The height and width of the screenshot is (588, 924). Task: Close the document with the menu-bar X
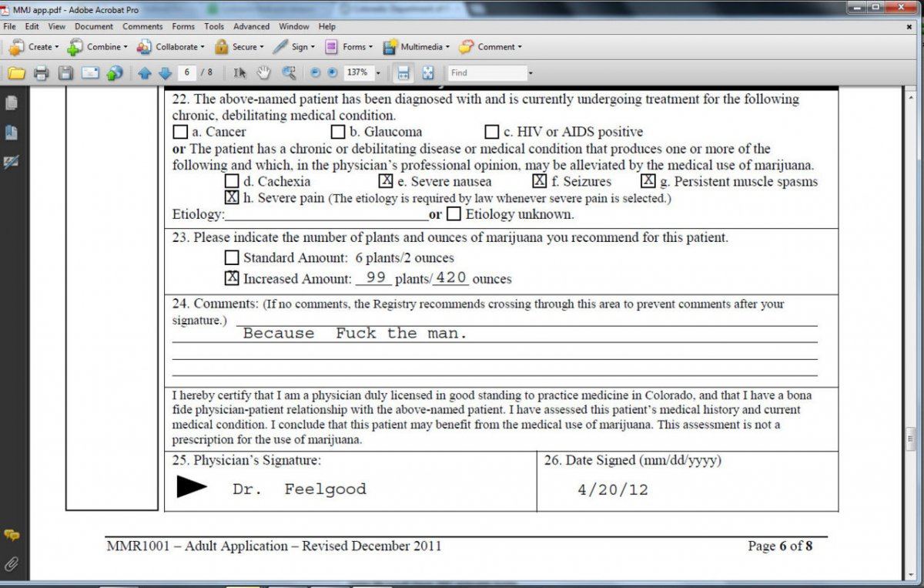point(909,26)
